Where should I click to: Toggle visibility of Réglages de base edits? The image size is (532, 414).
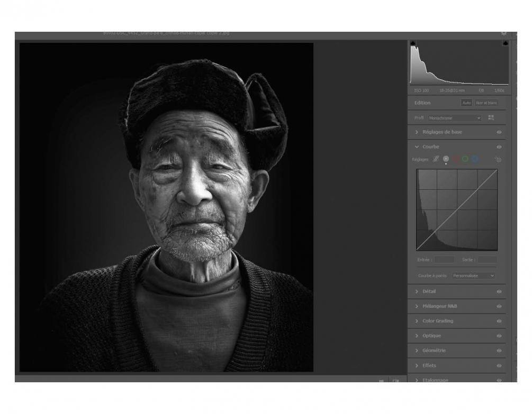(x=499, y=132)
